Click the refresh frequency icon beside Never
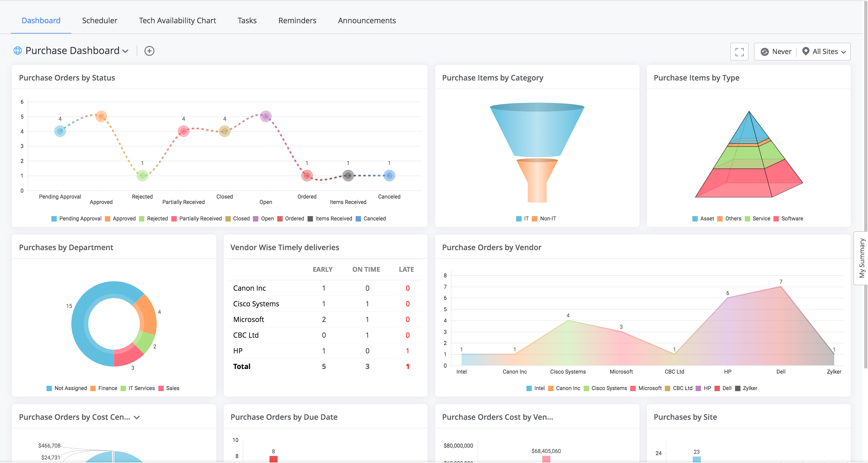 tap(764, 52)
